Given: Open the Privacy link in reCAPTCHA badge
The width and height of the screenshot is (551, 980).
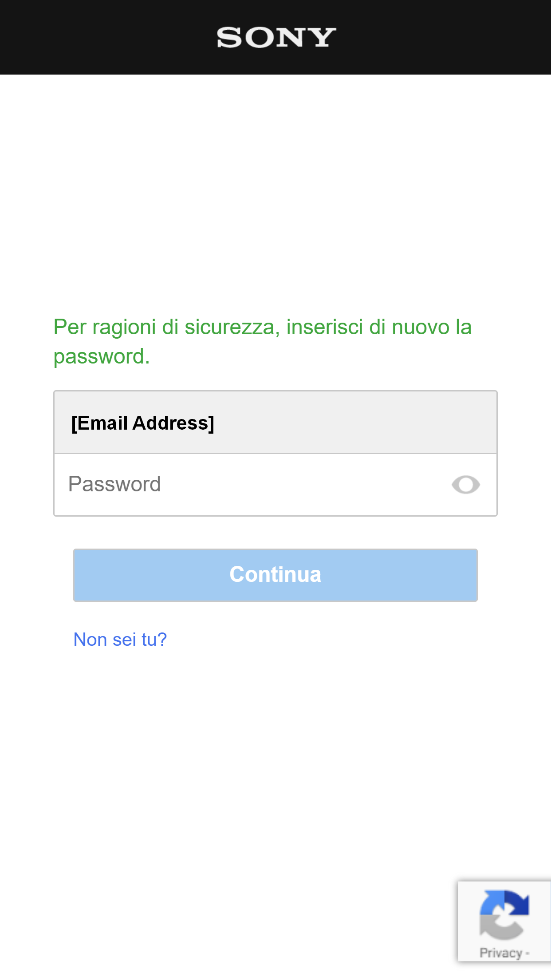Looking at the screenshot, I should [x=501, y=953].
